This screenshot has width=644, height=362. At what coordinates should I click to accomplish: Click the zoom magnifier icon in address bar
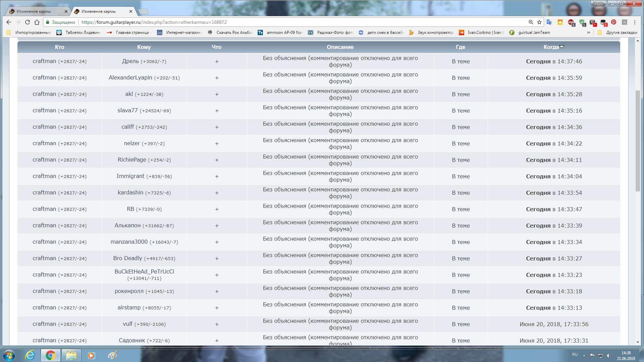click(531, 22)
